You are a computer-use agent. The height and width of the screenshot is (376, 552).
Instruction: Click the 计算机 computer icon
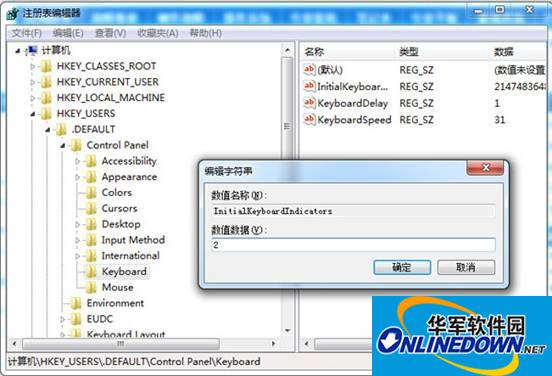pos(32,51)
